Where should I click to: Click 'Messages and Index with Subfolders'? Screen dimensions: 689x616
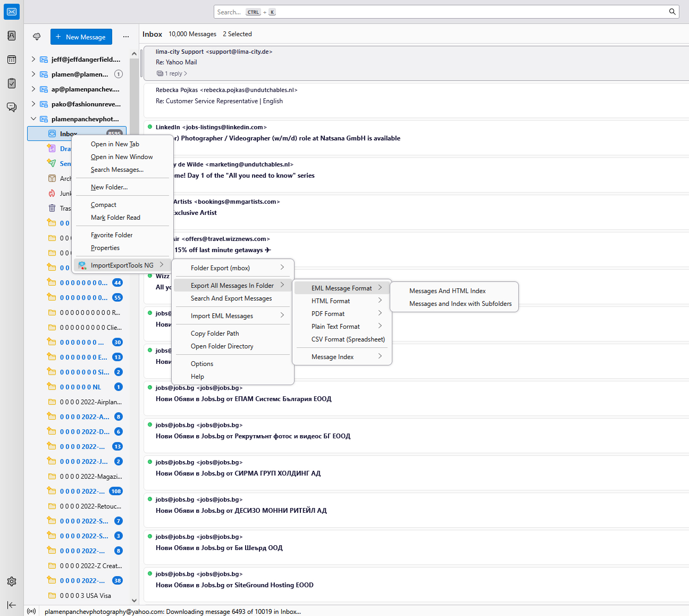click(460, 304)
